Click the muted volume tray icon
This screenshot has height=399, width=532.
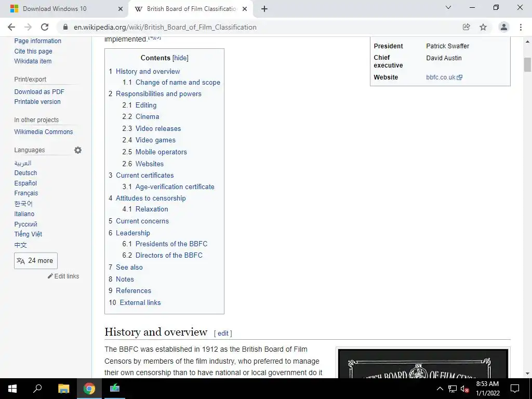click(465, 389)
